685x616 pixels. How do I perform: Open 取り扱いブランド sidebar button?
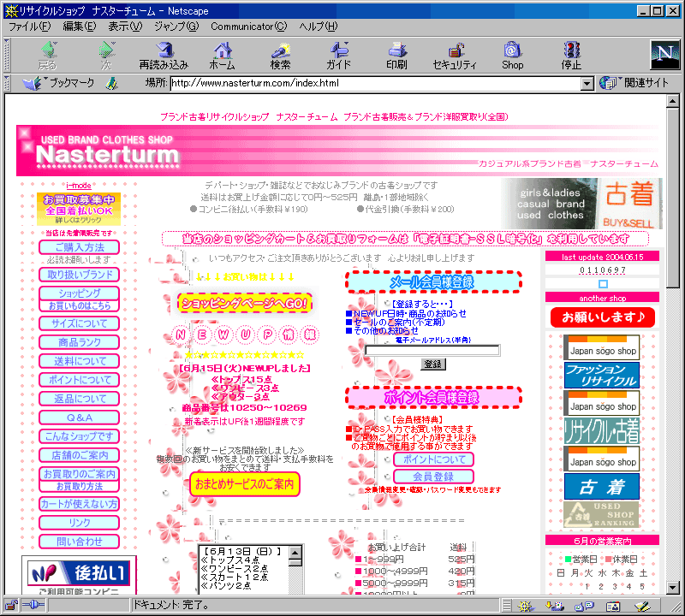79,275
